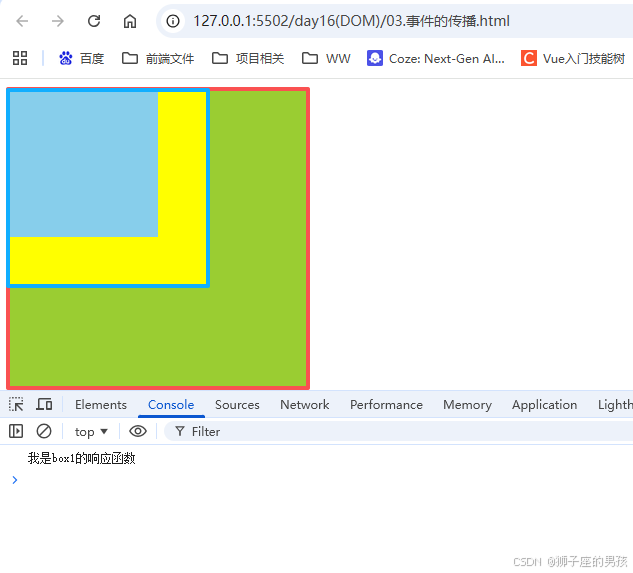Show the console sidebar
633x573 pixels.
pos(16,431)
